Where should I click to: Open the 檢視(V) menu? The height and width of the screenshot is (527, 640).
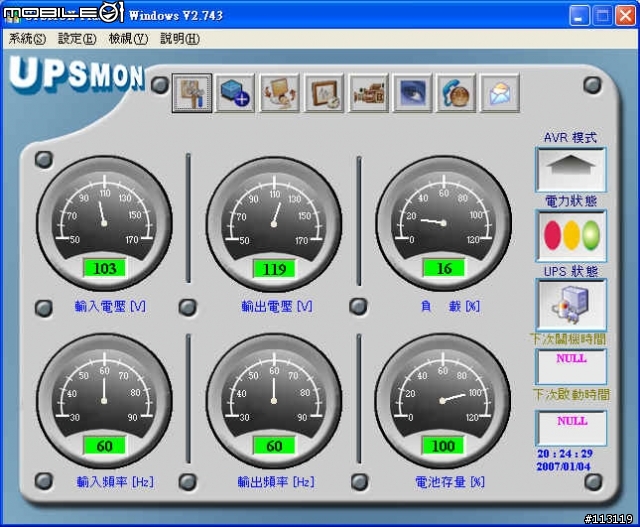pos(128,39)
